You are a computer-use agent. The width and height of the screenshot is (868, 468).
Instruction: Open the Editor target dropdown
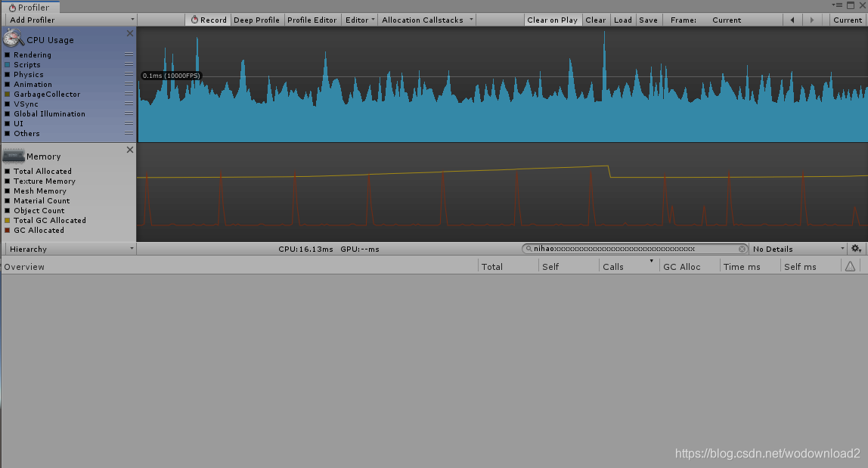point(360,20)
